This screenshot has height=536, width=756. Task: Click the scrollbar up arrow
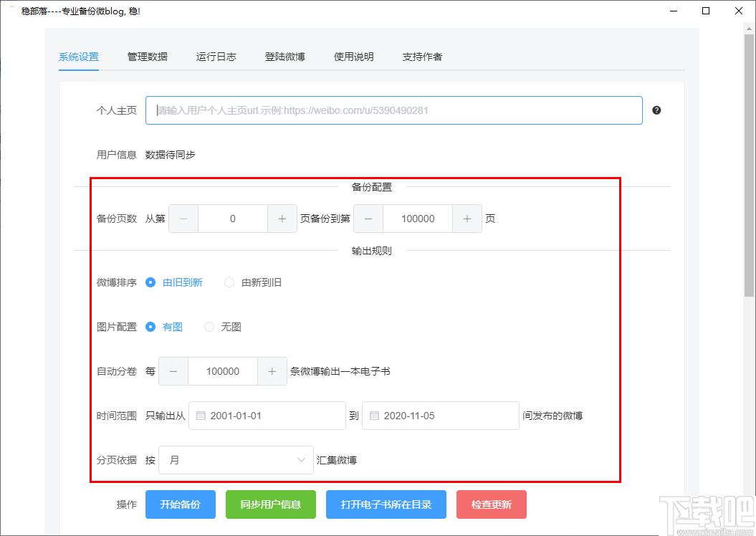tap(750, 27)
